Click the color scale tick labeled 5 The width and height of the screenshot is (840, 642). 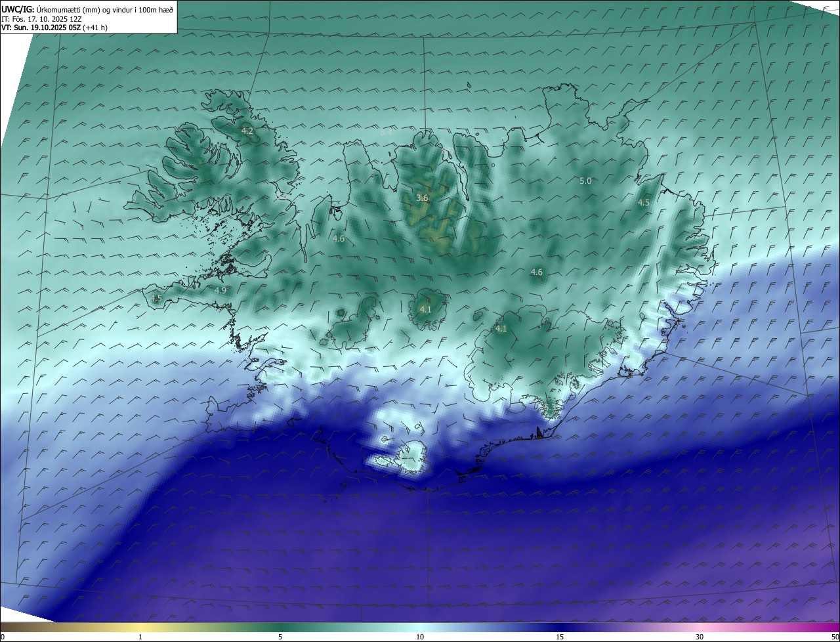tap(280, 637)
